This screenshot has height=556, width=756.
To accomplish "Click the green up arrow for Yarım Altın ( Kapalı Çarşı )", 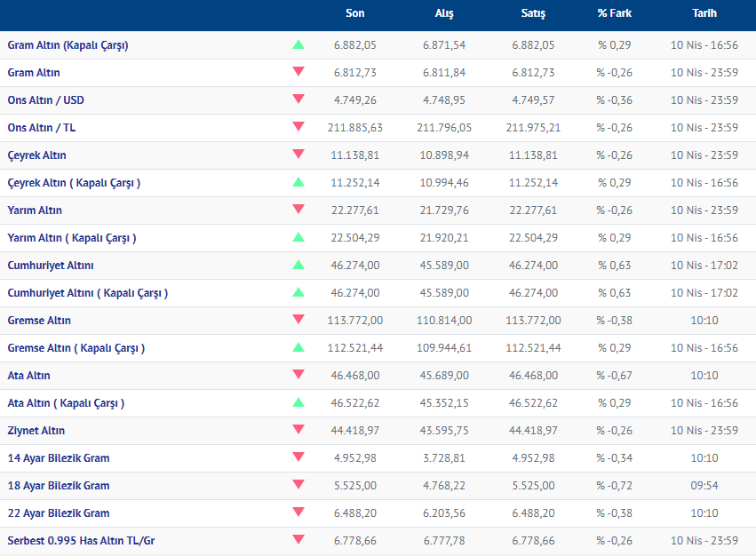I will [298, 237].
